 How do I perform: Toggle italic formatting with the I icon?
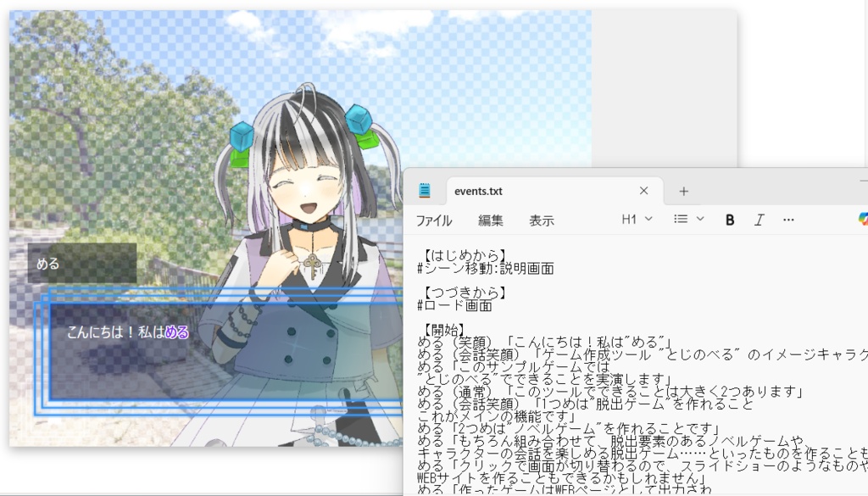[x=759, y=220]
